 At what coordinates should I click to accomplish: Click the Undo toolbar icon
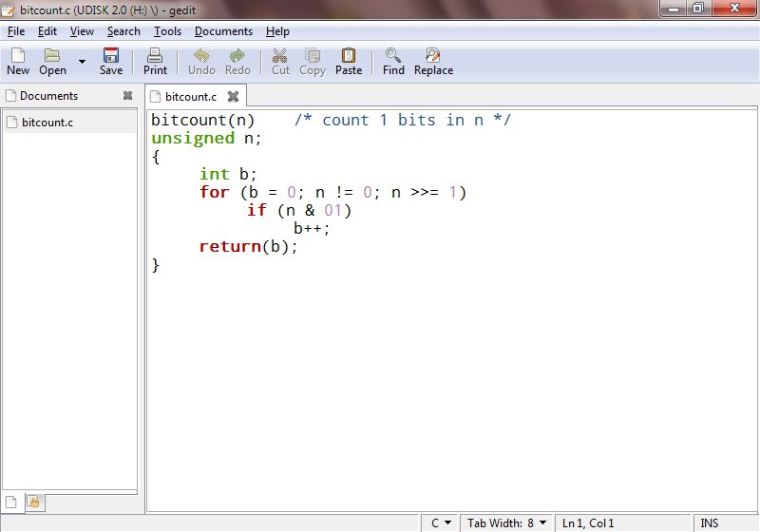click(x=201, y=62)
